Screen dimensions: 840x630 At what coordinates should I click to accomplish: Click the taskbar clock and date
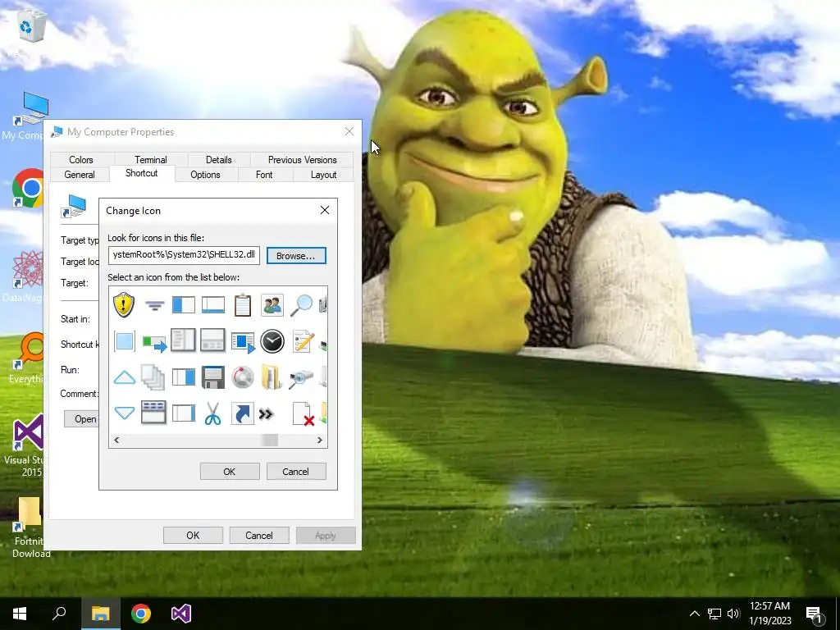[x=769, y=614]
